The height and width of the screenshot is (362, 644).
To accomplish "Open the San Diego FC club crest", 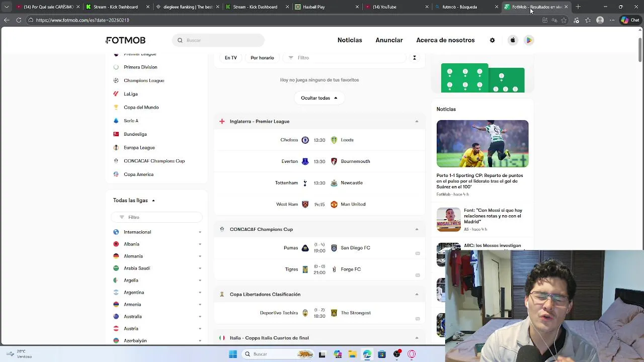I will [x=334, y=248].
